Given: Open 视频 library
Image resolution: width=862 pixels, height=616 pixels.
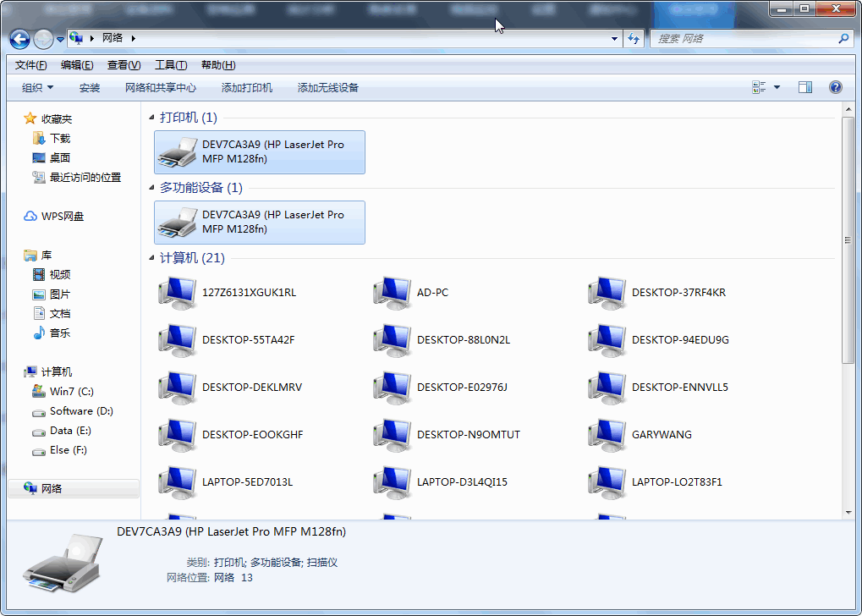Looking at the screenshot, I should click(52, 274).
